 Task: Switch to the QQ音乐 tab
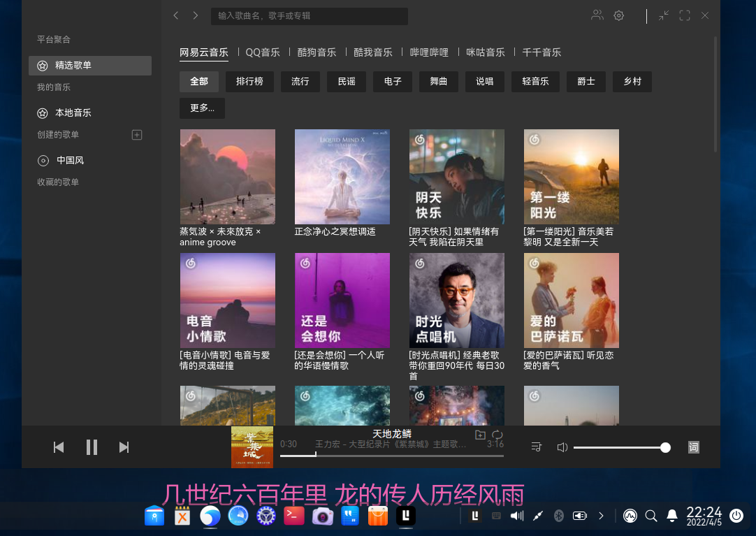click(262, 52)
